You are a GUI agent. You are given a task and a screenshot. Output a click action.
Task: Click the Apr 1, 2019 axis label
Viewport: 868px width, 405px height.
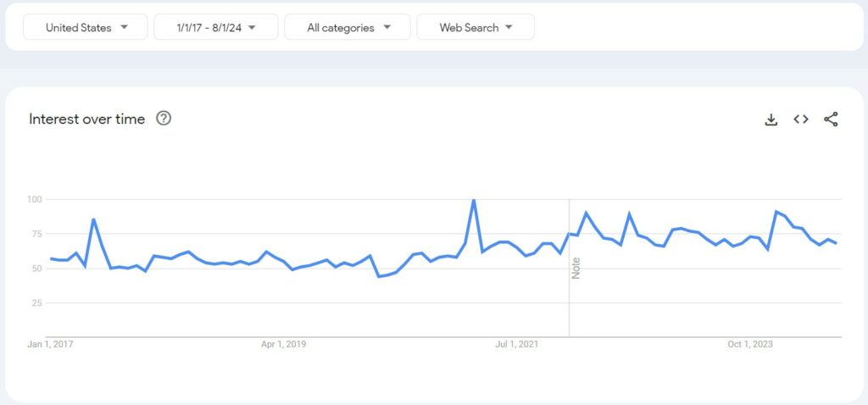[x=283, y=344]
